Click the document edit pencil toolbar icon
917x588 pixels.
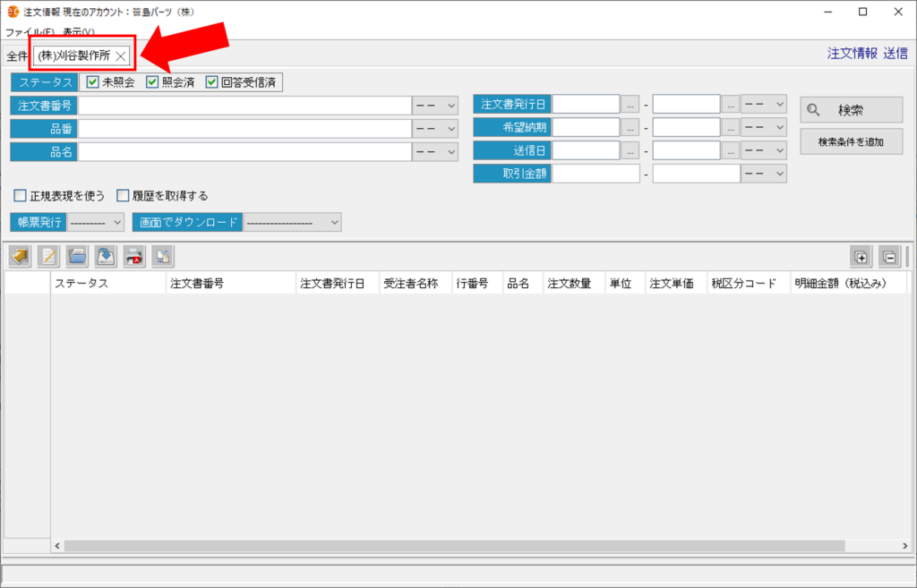click(x=48, y=257)
